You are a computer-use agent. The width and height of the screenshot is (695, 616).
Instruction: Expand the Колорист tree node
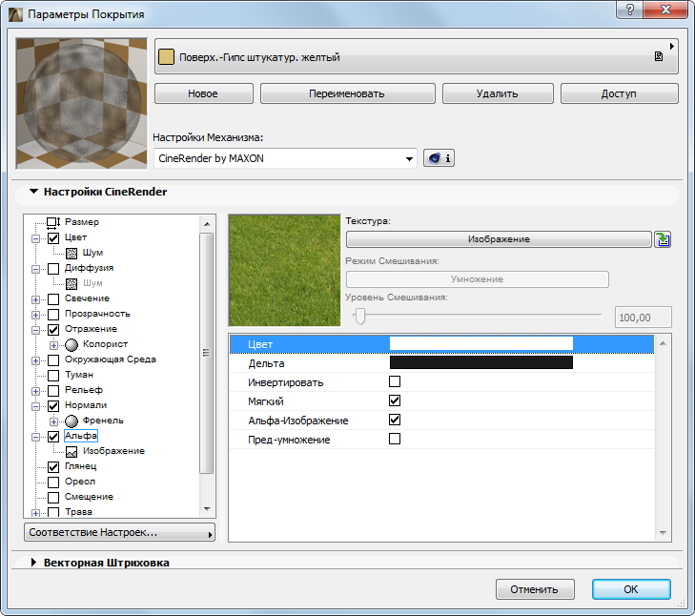point(53,345)
